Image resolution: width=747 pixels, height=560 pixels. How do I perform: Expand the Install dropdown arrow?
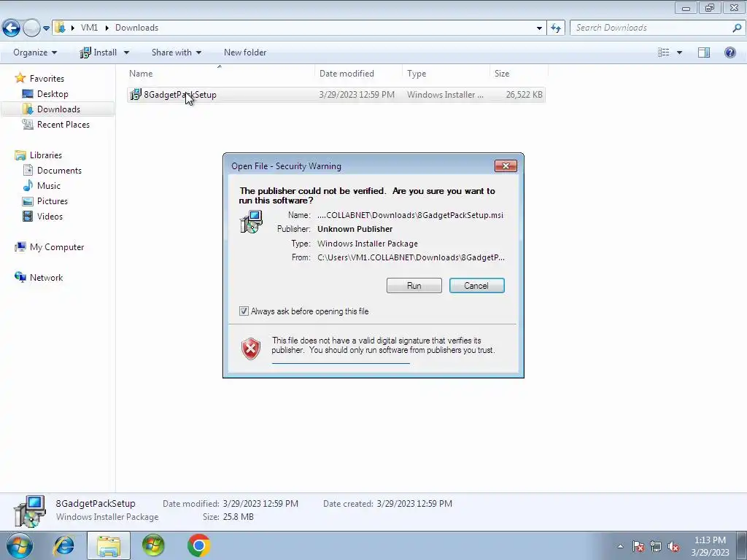[126, 52]
